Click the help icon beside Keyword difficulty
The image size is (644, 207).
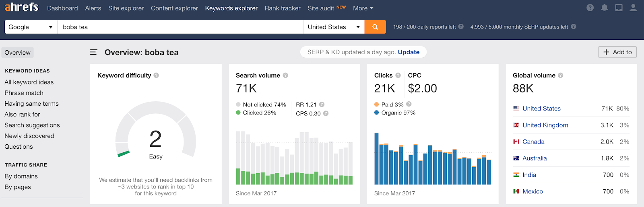(x=156, y=75)
